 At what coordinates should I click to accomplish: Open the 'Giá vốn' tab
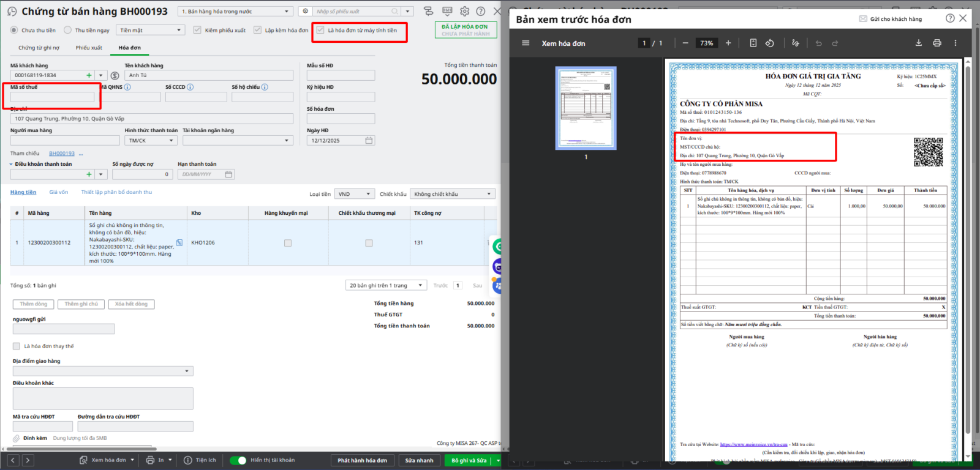pyautogui.click(x=59, y=192)
